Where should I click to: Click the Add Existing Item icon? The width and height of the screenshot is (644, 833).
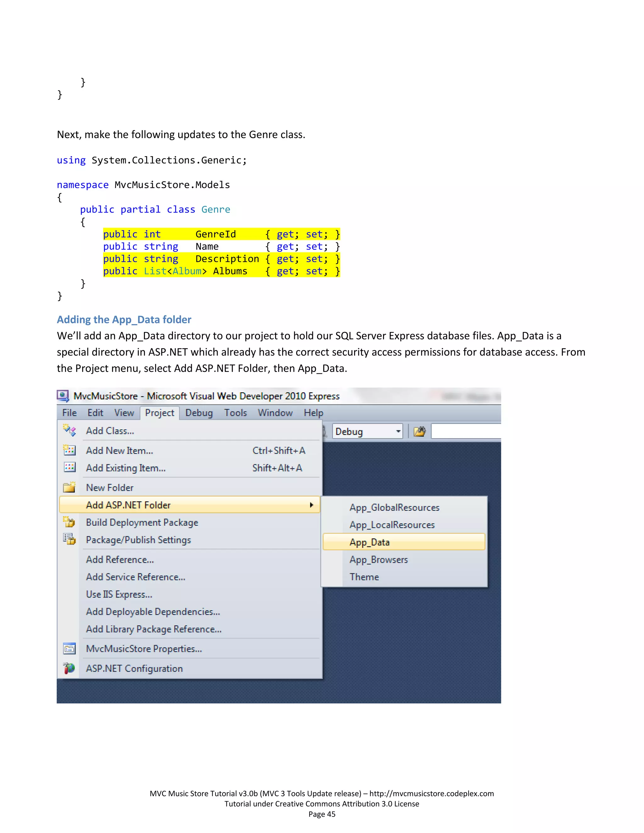(x=69, y=468)
